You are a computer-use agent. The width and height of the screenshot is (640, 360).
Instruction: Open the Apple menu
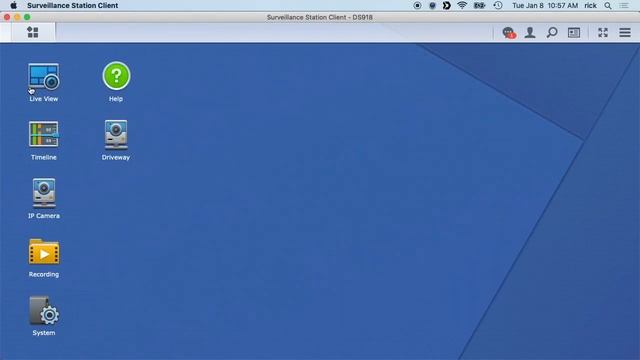[13, 5]
